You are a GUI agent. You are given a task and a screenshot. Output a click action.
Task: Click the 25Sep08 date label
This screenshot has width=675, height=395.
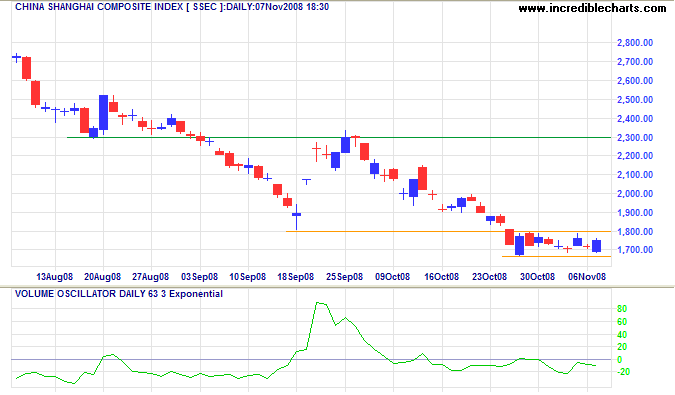click(344, 277)
